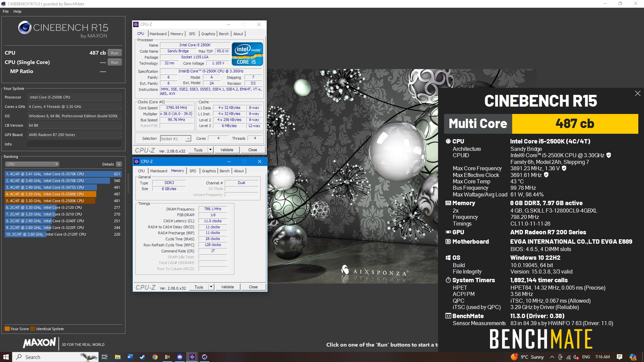Click Cinebench R15 logo icon
This screenshot has width=644, height=362.
pos(25,28)
